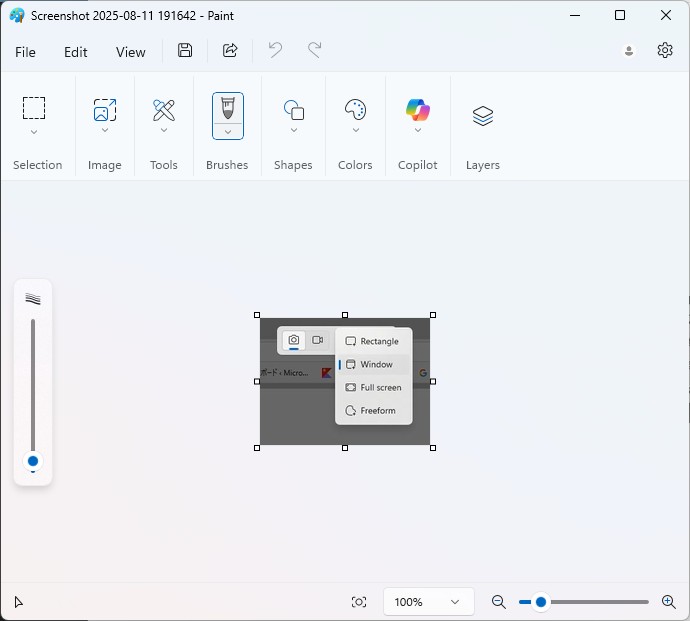Image resolution: width=690 pixels, height=621 pixels.
Task: Click the Undo arrow
Action: click(x=275, y=50)
